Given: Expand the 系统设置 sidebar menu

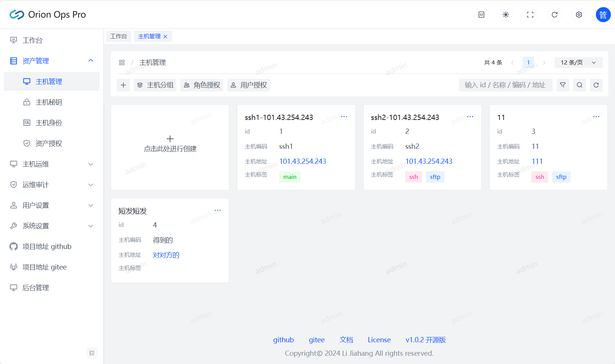Looking at the screenshot, I should [x=51, y=226].
